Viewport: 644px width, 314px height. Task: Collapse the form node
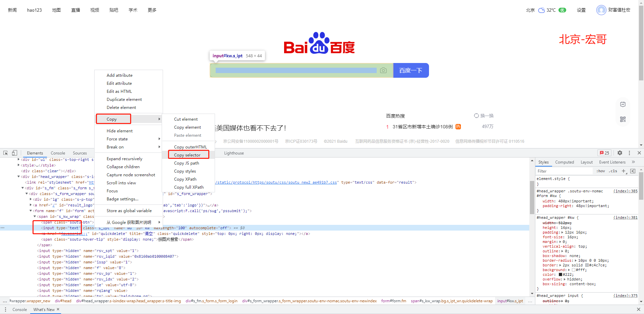click(x=31, y=211)
